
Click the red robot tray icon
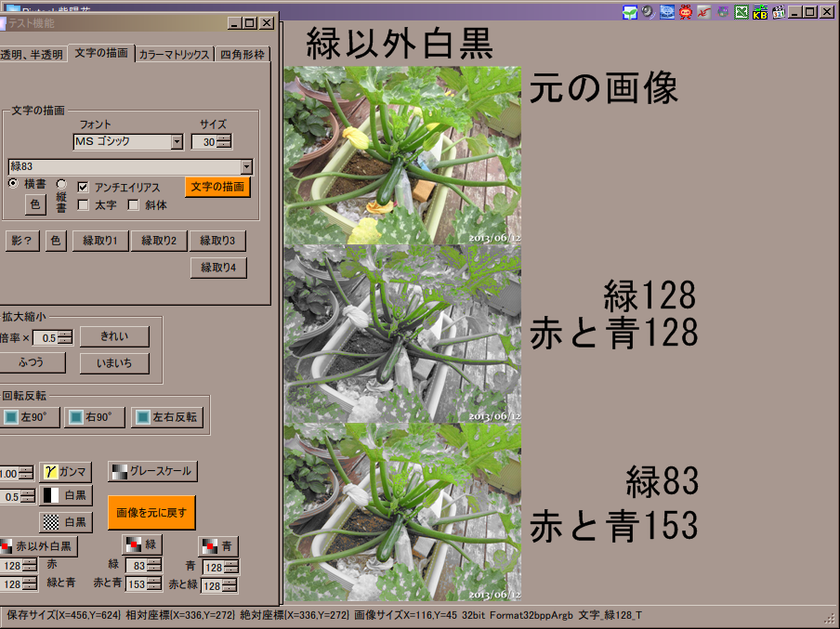pyautogui.click(x=685, y=12)
